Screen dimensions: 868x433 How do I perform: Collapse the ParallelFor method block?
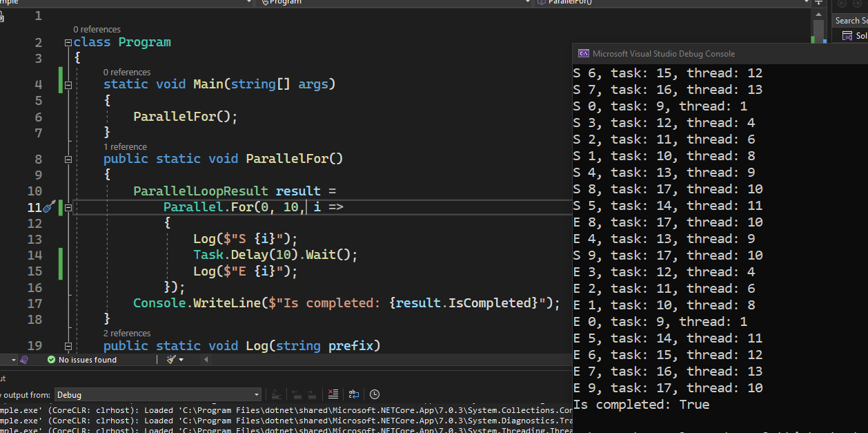(x=68, y=160)
